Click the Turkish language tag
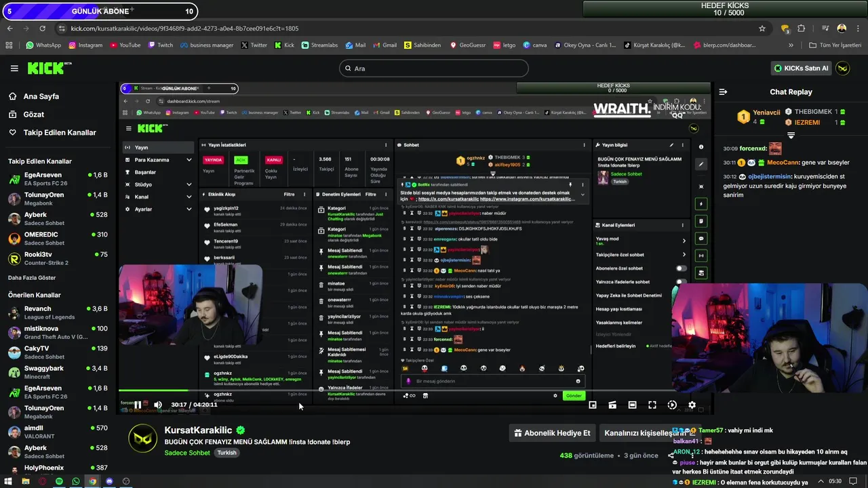868x488 pixels. tap(226, 453)
